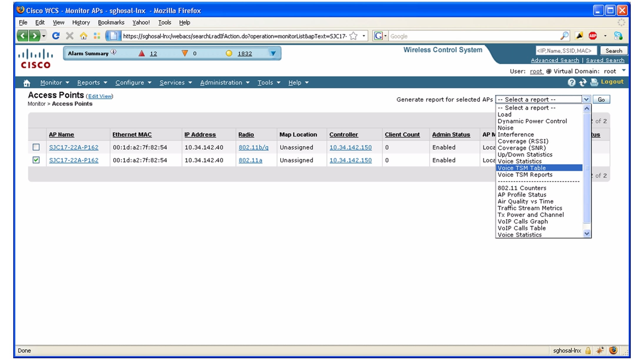Screen dimensions: 644x360
Task: Open the Reports menu
Action: click(x=89, y=83)
